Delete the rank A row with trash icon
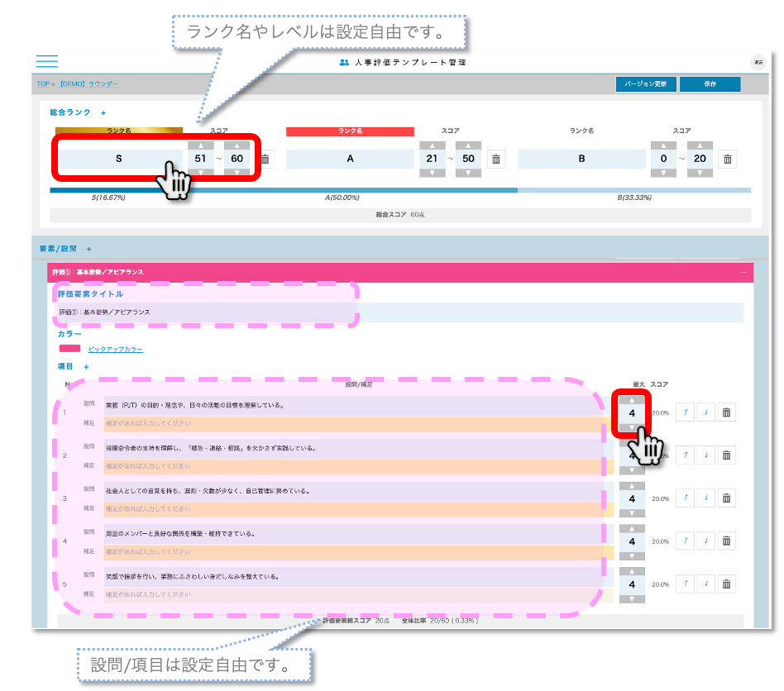This screenshot has width=784, height=691. pos(495,160)
